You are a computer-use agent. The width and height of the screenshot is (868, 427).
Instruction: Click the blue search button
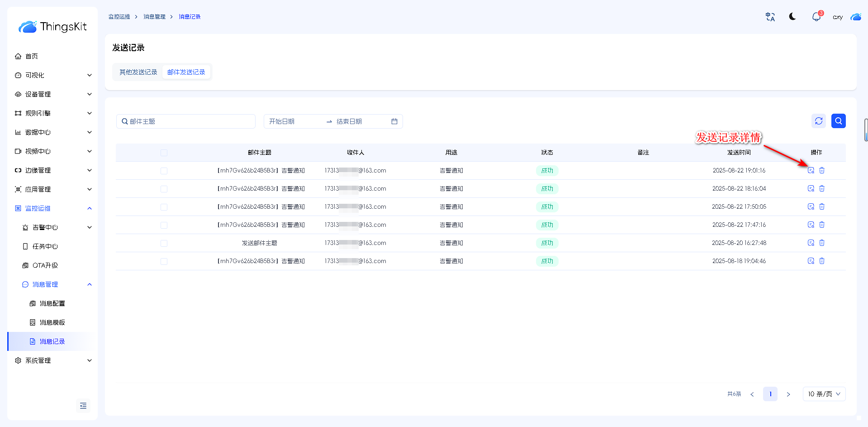tap(838, 121)
